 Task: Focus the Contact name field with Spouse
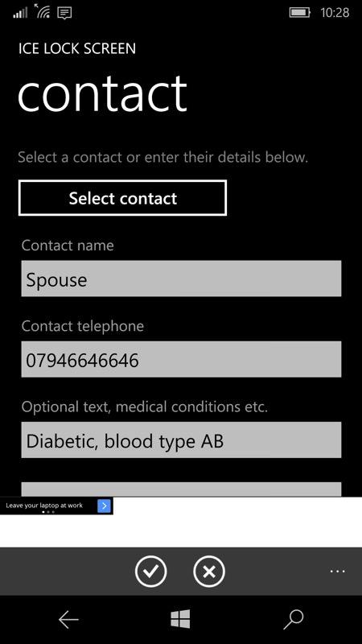click(181, 279)
